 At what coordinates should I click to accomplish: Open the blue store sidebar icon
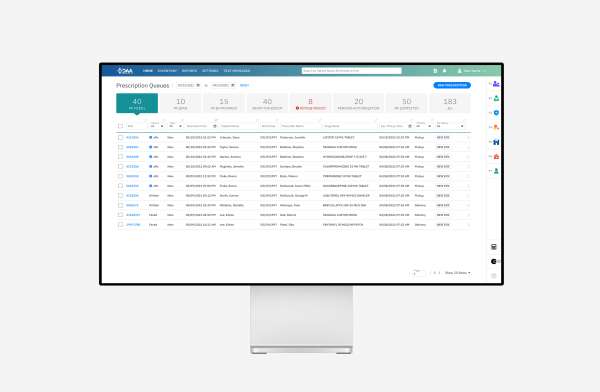coord(496,142)
